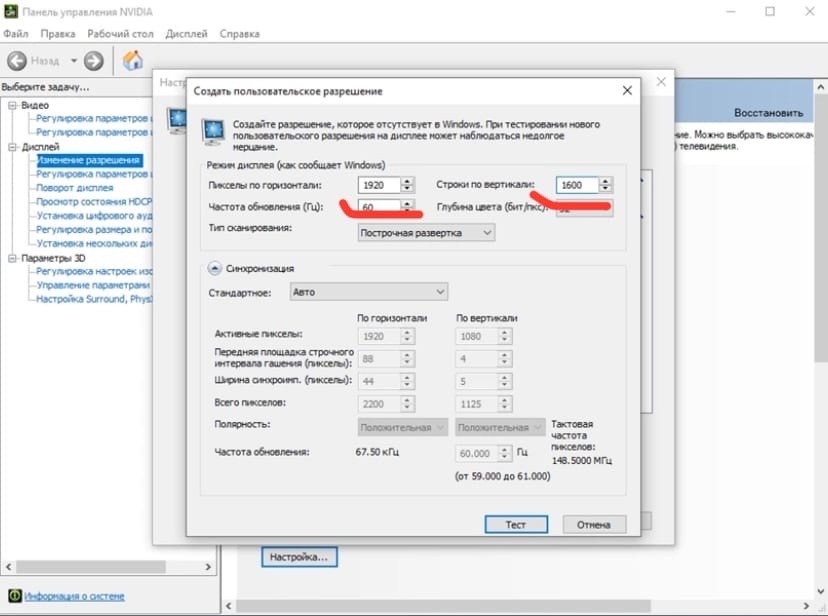Select Поворот дисплея in the tree
The width and height of the screenshot is (828, 616).
(x=74, y=188)
